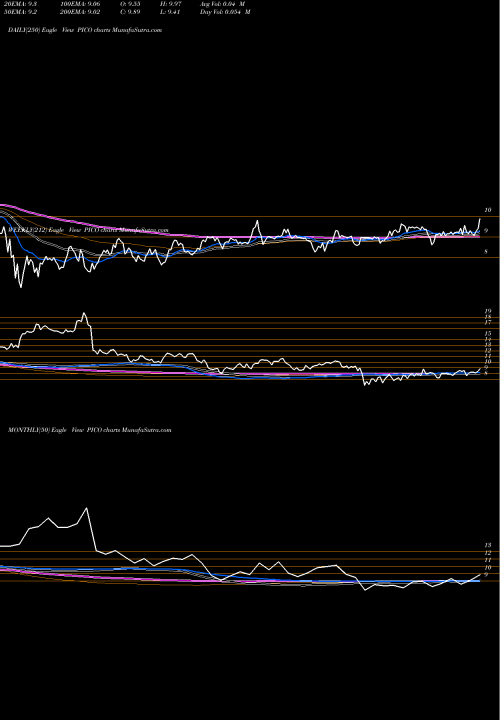Click the 100EMA: 9.06 value
This screenshot has width=500, height=720.
click(x=80, y=4)
